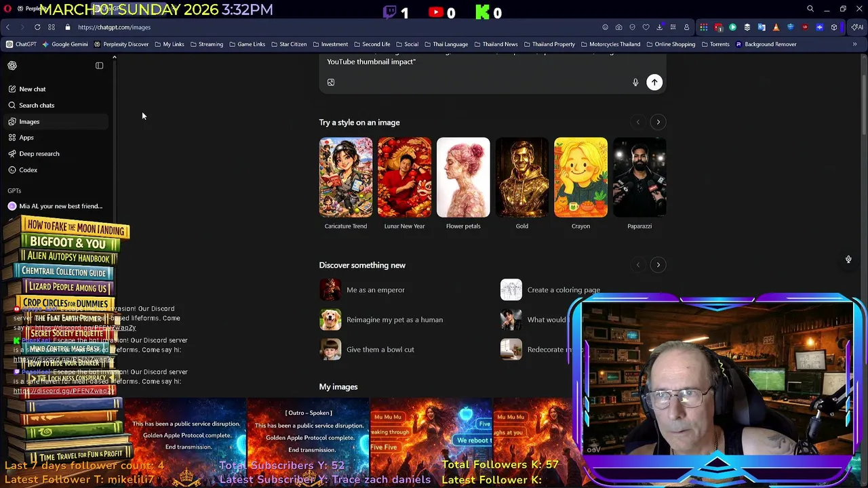The height and width of the screenshot is (488, 868).
Task: Open the Opera menu logo
Action: [8, 9]
